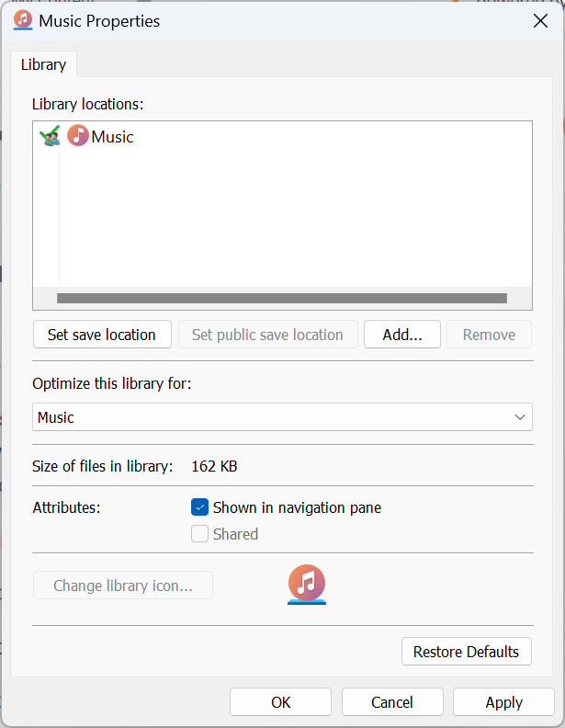Click Change library icon... button
The width and height of the screenshot is (565, 728).
[123, 586]
